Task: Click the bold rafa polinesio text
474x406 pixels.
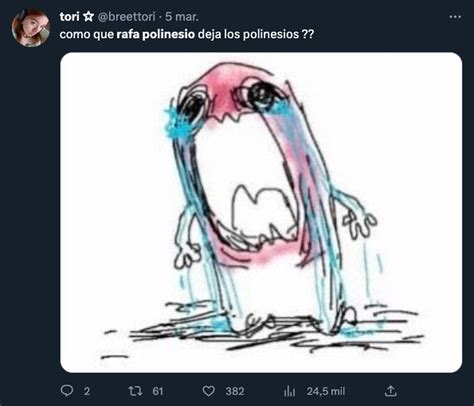Action: [x=155, y=34]
